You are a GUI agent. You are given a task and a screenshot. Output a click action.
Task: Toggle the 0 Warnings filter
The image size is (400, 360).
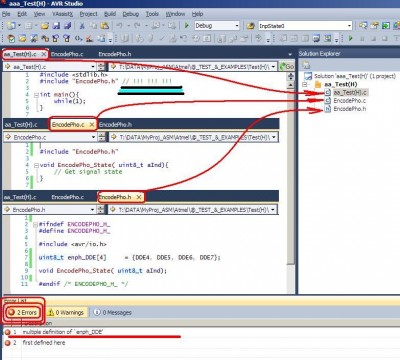coord(66,312)
